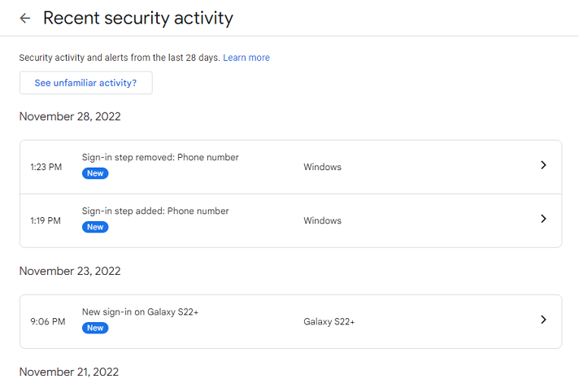This screenshot has height=392, width=579.
Task: Go back using the left arrow icon
Action: [24, 18]
